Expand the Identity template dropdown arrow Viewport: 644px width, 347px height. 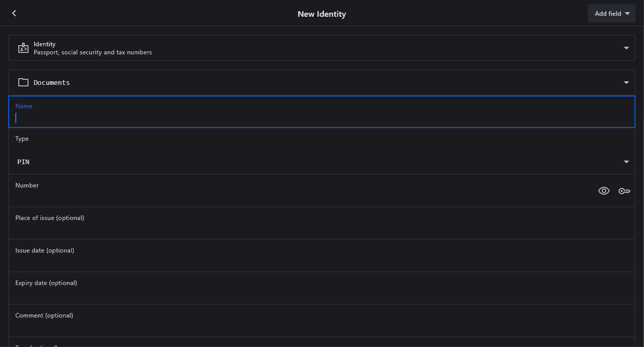626,48
